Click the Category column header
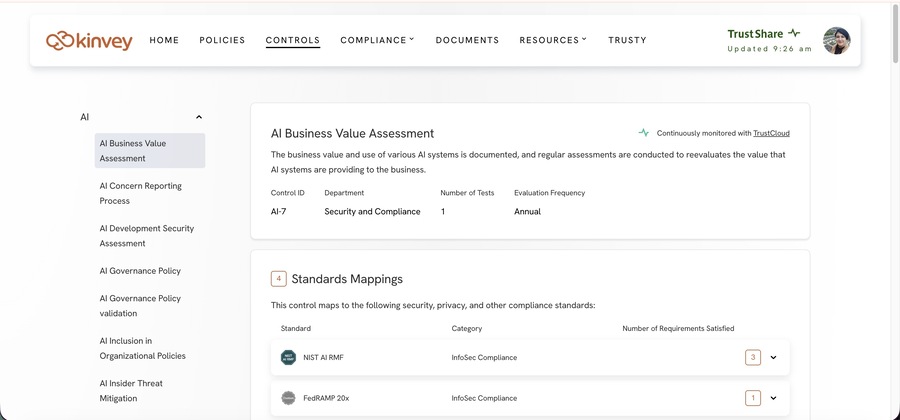 pos(467,329)
